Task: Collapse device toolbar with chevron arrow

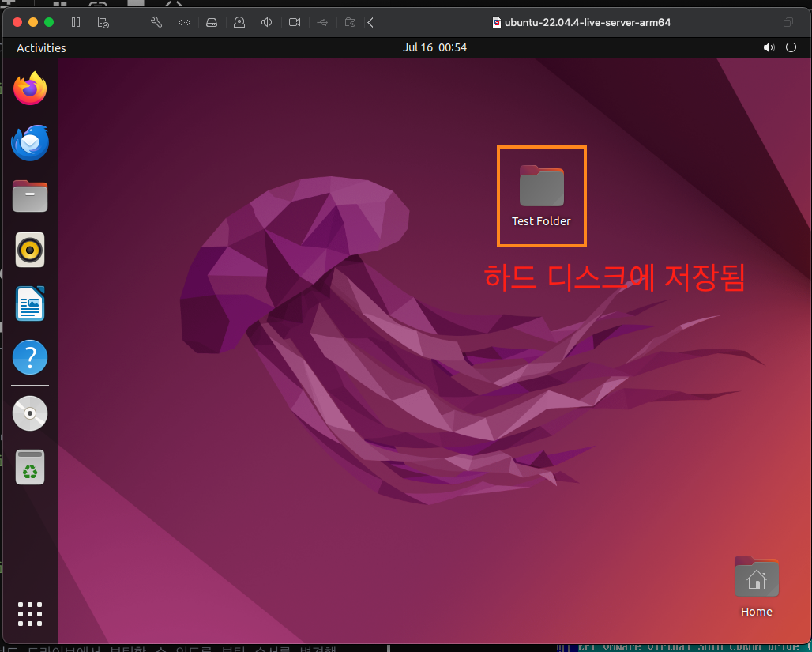Action: [370, 22]
